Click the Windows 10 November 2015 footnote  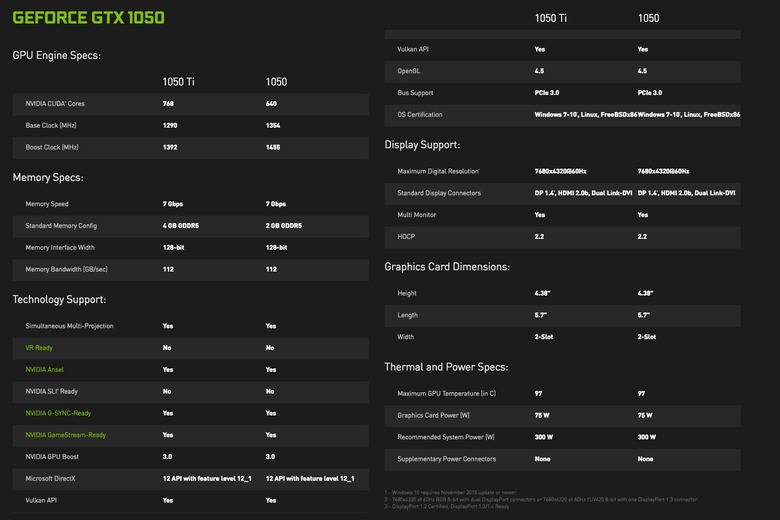tap(451, 493)
